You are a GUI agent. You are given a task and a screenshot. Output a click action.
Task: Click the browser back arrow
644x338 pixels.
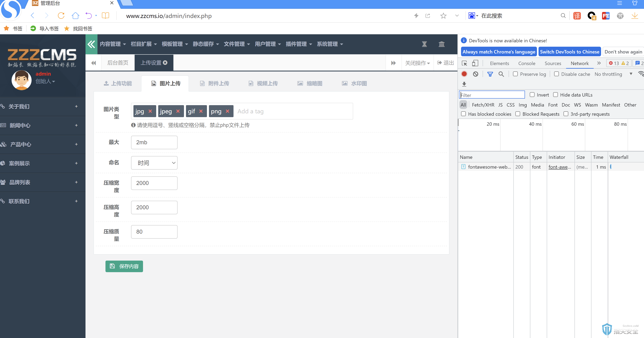point(32,16)
